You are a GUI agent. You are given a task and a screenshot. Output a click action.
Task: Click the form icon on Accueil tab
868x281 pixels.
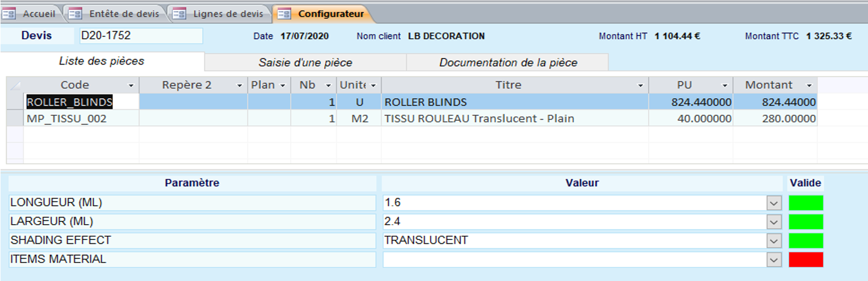[x=9, y=14]
